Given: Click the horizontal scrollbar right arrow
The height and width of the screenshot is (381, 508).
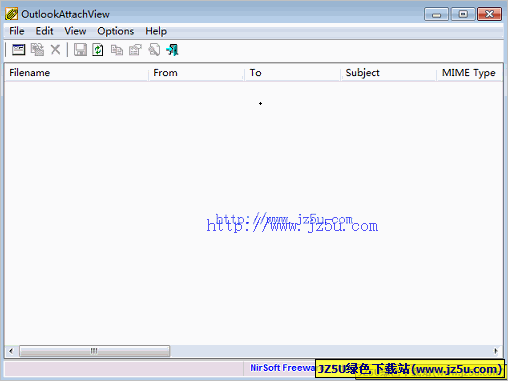Looking at the screenshot, I should tap(496, 351).
